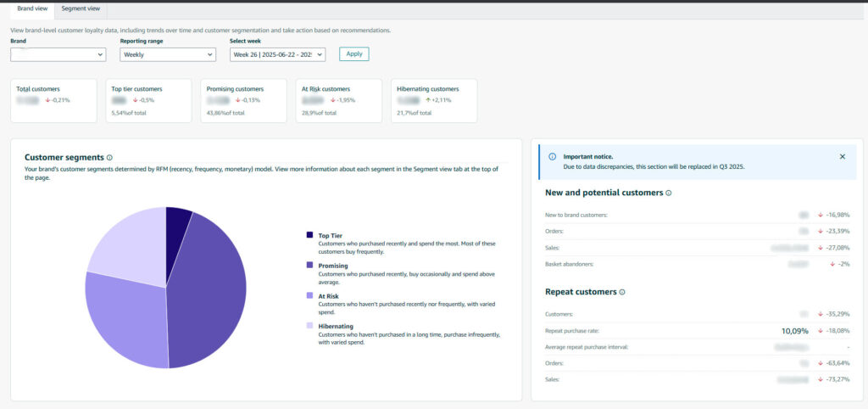Click info icon next to New and potential customers
This screenshot has width=868, height=409.
669,193
